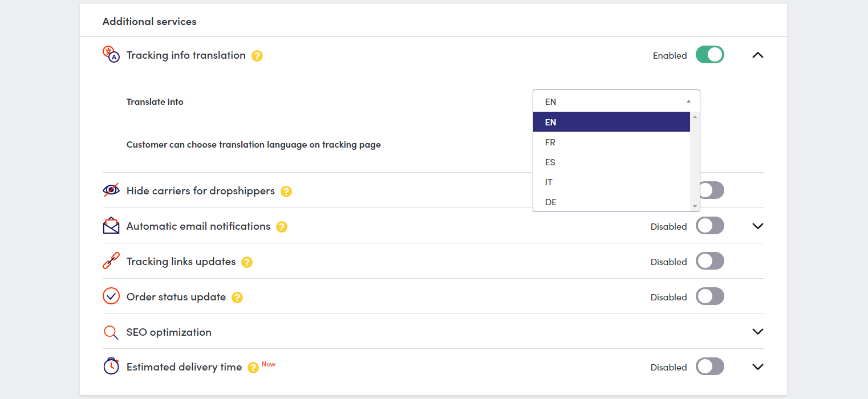Open help for Tracking links updates
The width and height of the screenshot is (868, 399).
click(247, 262)
